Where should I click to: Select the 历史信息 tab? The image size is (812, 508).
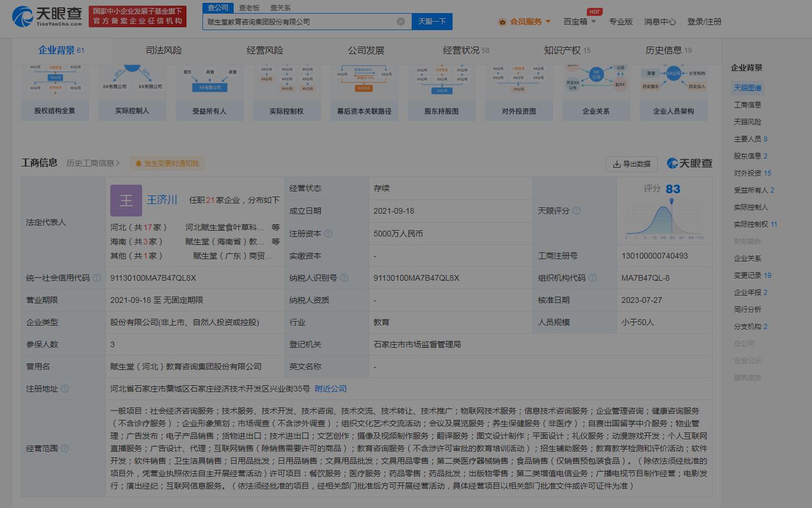click(668, 50)
